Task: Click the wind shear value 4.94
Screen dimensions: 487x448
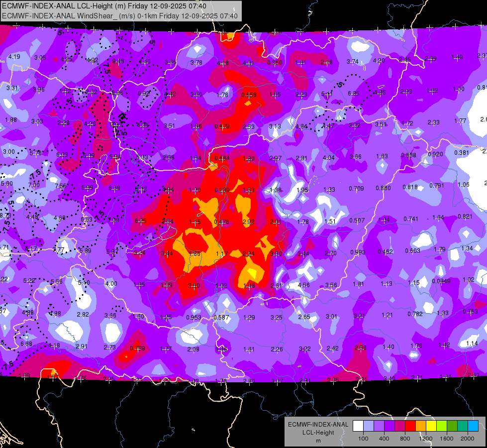Action: (x=168, y=189)
